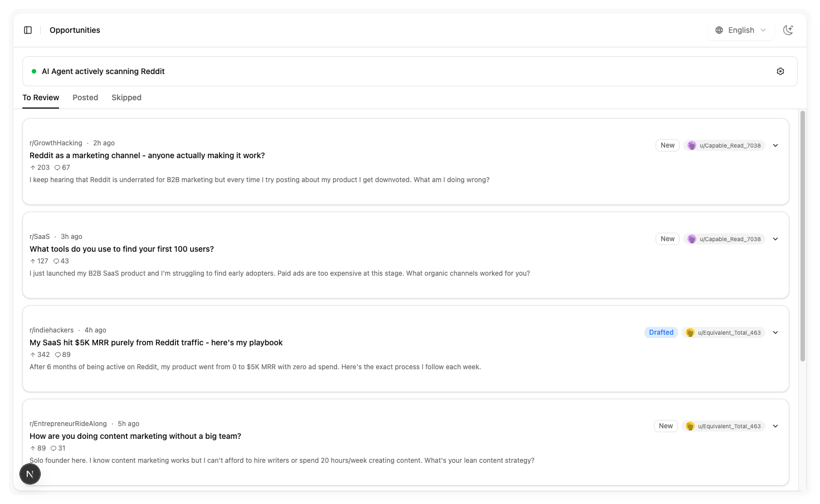Switch to dark mode with moon icon
The image size is (820, 504).
[x=788, y=30]
